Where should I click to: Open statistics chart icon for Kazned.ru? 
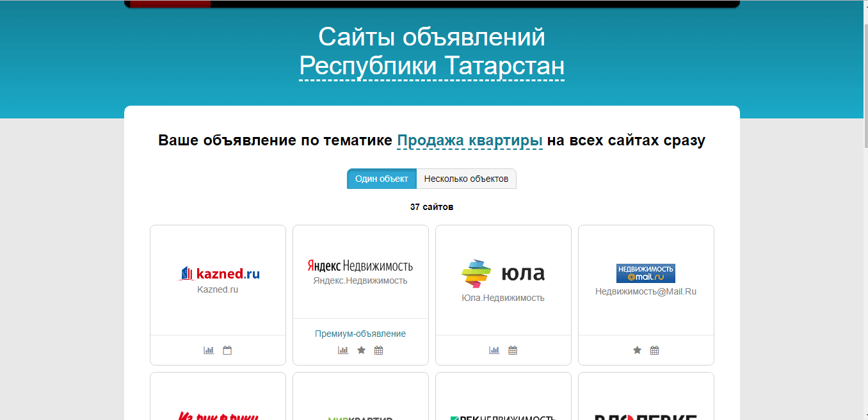pos(209,350)
